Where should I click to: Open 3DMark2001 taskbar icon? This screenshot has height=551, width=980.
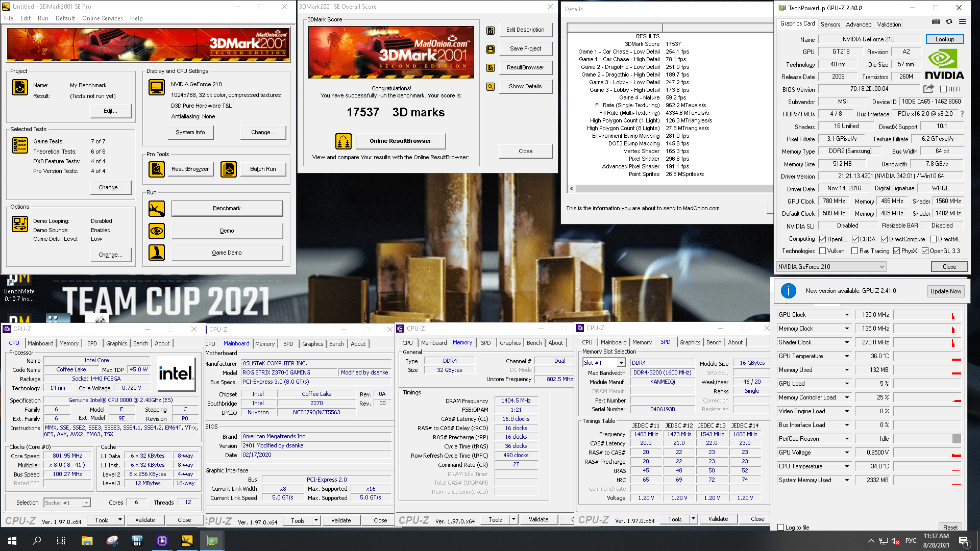pyautogui.click(x=187, y=541)
